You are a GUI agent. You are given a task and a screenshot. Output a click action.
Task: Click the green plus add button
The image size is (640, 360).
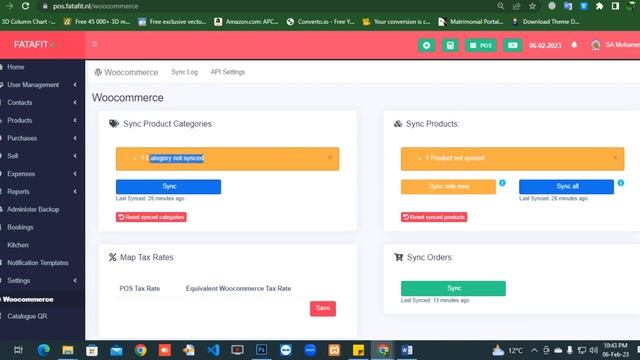[x=427, y=45]
